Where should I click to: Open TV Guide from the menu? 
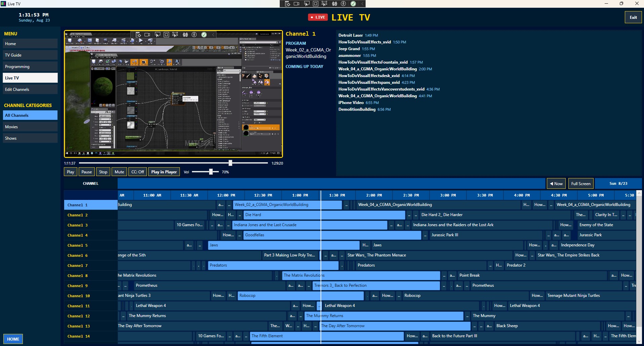click(30, 55)
